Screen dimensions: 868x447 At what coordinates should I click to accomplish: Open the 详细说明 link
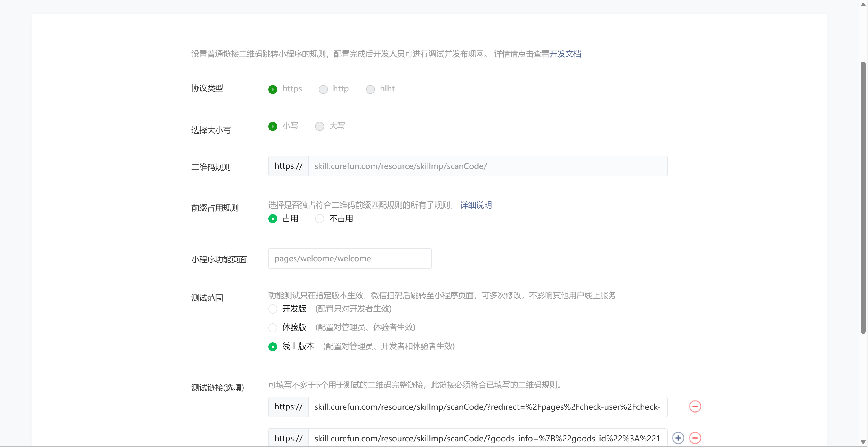(x=476, y=205)
